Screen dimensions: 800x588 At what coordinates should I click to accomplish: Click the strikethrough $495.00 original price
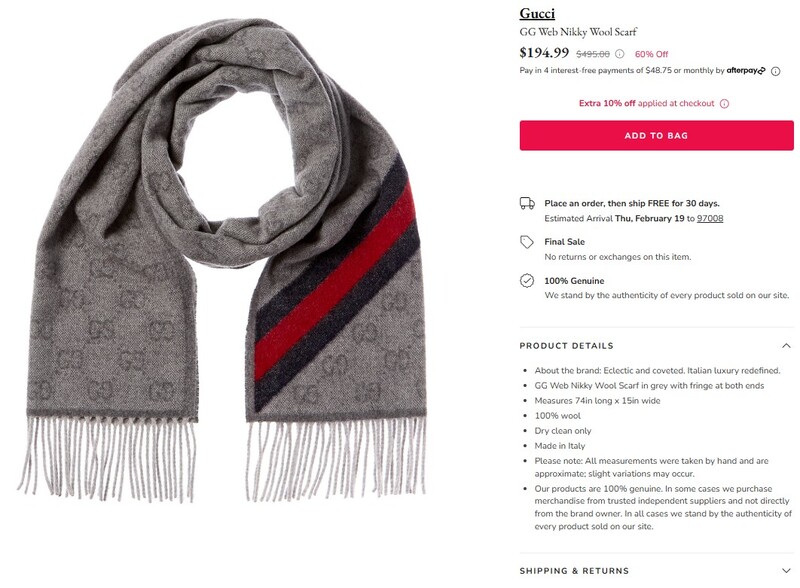point(592,54)
